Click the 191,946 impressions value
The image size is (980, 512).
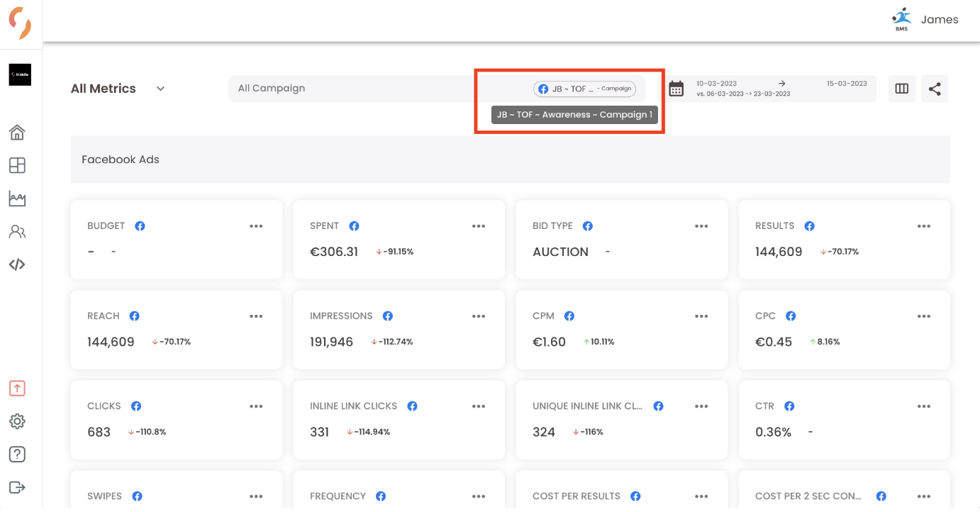331,342
